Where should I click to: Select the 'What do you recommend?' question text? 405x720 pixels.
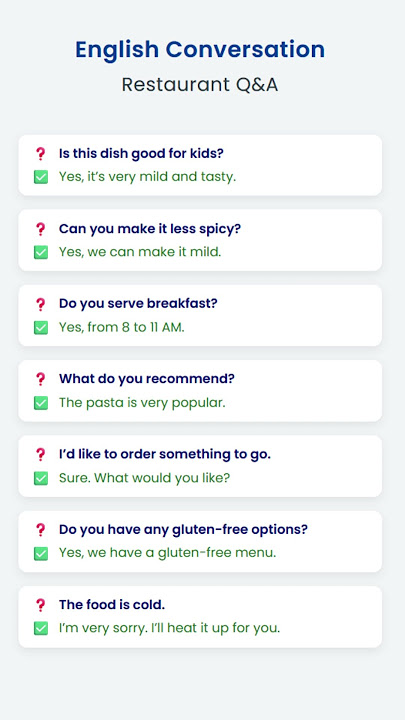pyautogui.click(x=146, y=379)
